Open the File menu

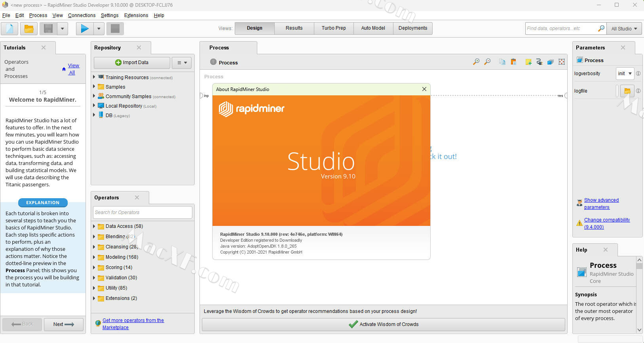(x=6, y=15)
